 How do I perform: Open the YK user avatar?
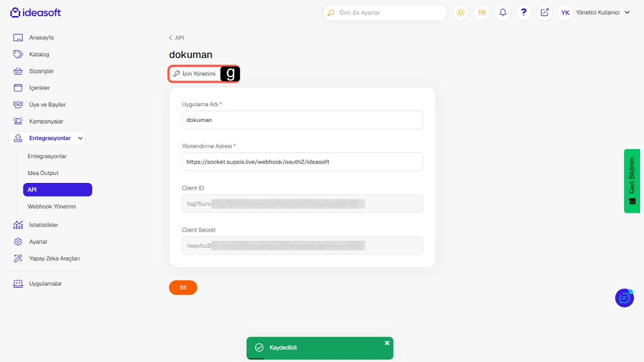565,13
